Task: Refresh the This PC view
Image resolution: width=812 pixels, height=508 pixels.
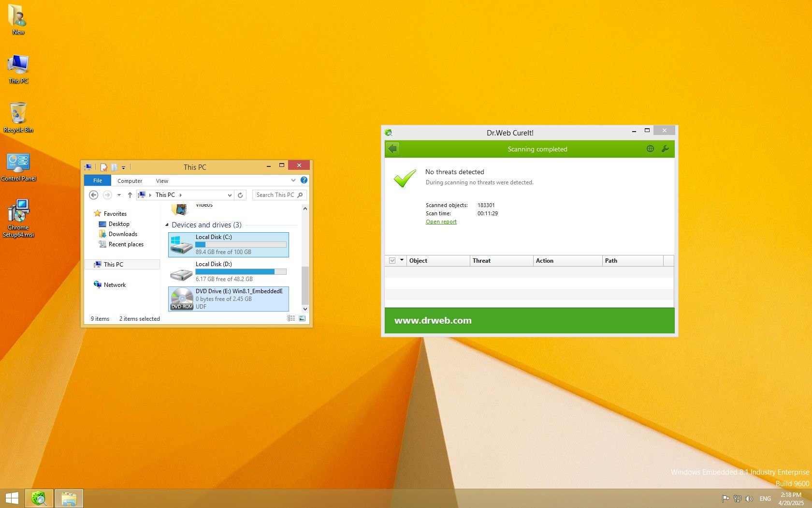Action: 240,195
